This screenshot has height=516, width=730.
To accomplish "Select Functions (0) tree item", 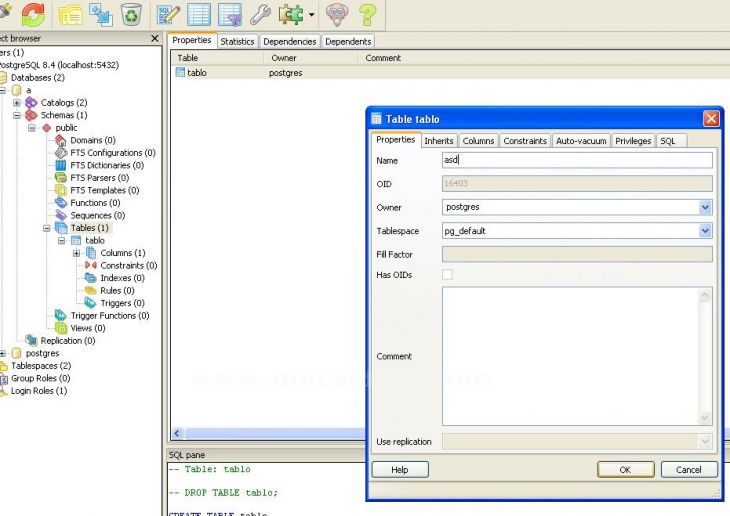I will pos(95,203).
